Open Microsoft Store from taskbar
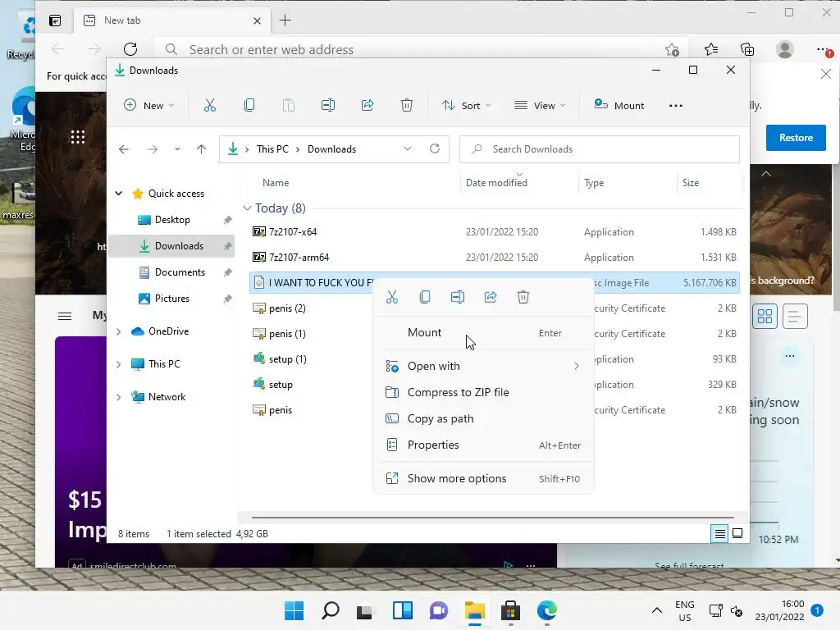The image size is (840, 630). (510, 610)
